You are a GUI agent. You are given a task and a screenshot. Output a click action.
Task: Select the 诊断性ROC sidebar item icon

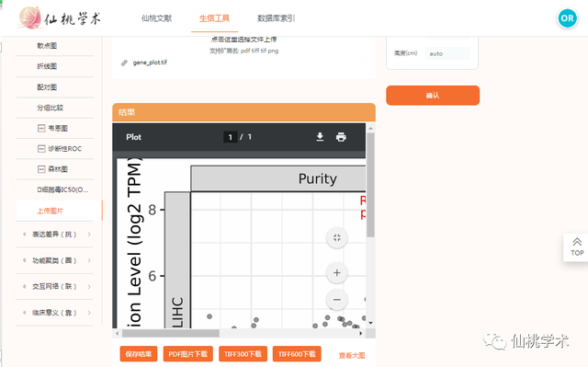click(41, 149)
